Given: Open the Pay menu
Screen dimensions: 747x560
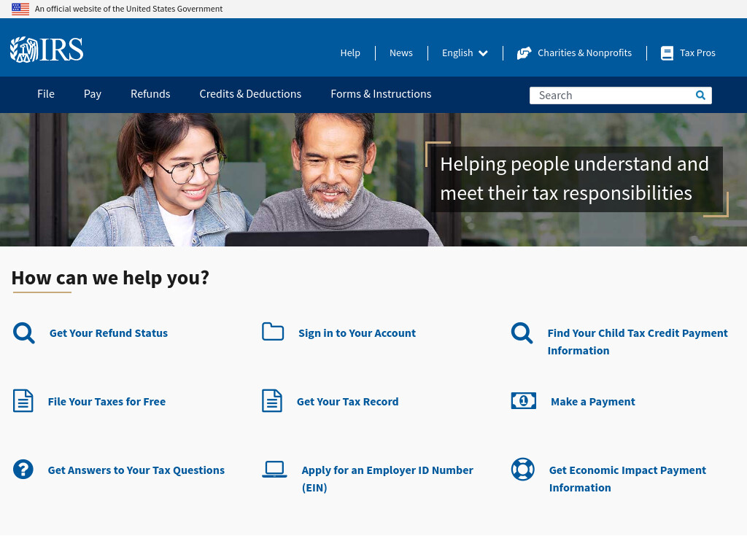Looking at the screenshot, I should pyautogui.click(x=93, y=94).
